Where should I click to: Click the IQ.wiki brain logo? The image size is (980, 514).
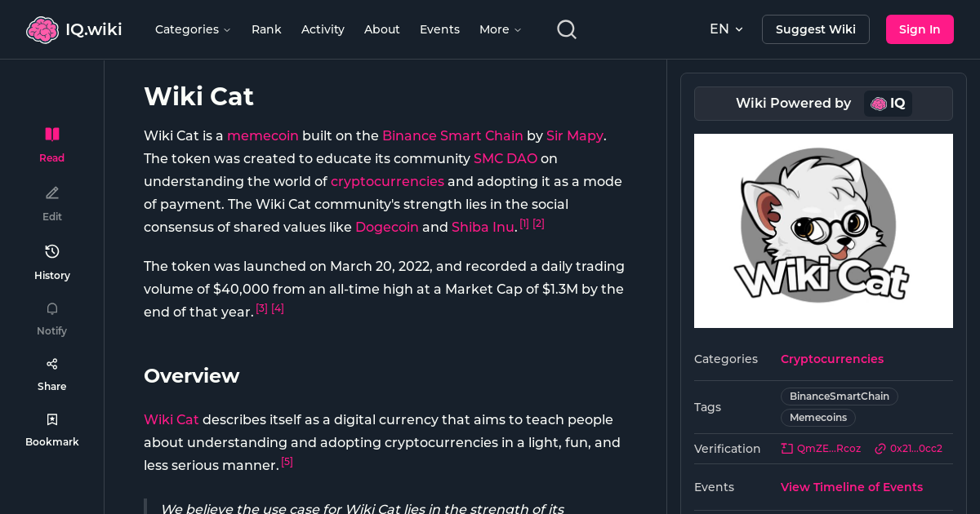(x=42, y=29)
